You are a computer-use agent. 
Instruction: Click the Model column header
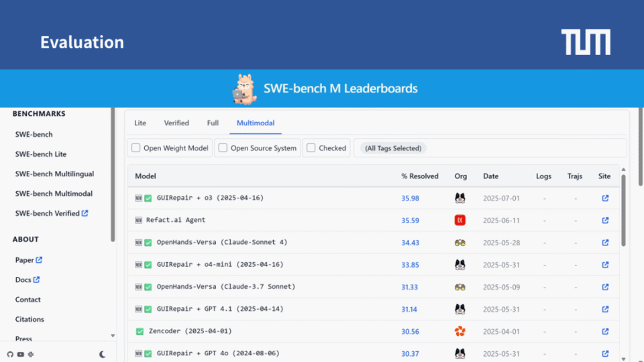(x=146, y=176)
